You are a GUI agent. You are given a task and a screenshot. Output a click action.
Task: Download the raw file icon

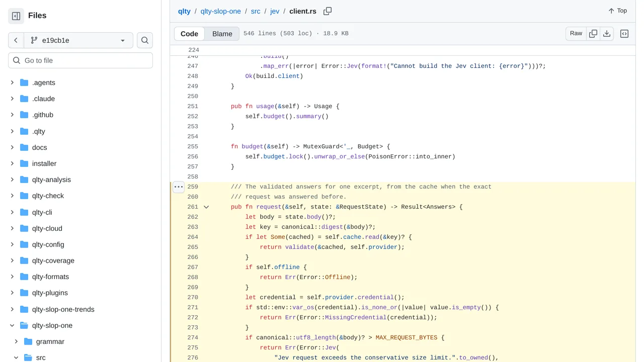pos(607,34)
